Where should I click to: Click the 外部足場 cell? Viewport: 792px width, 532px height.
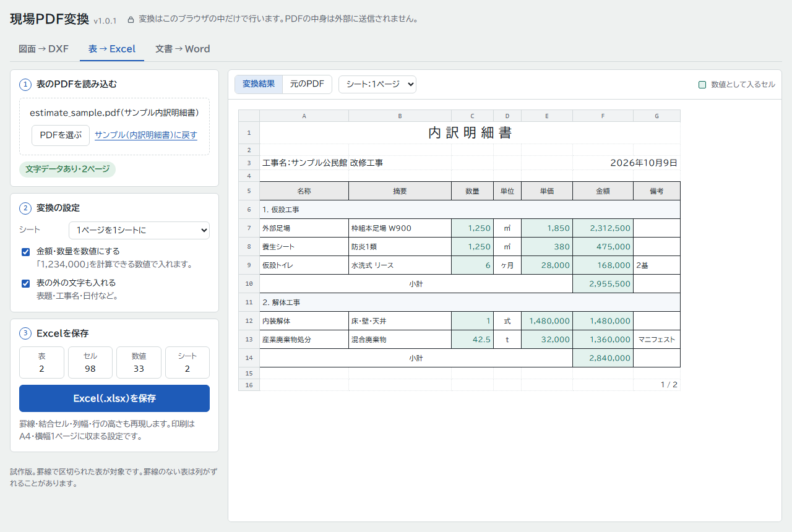(304, 228)
